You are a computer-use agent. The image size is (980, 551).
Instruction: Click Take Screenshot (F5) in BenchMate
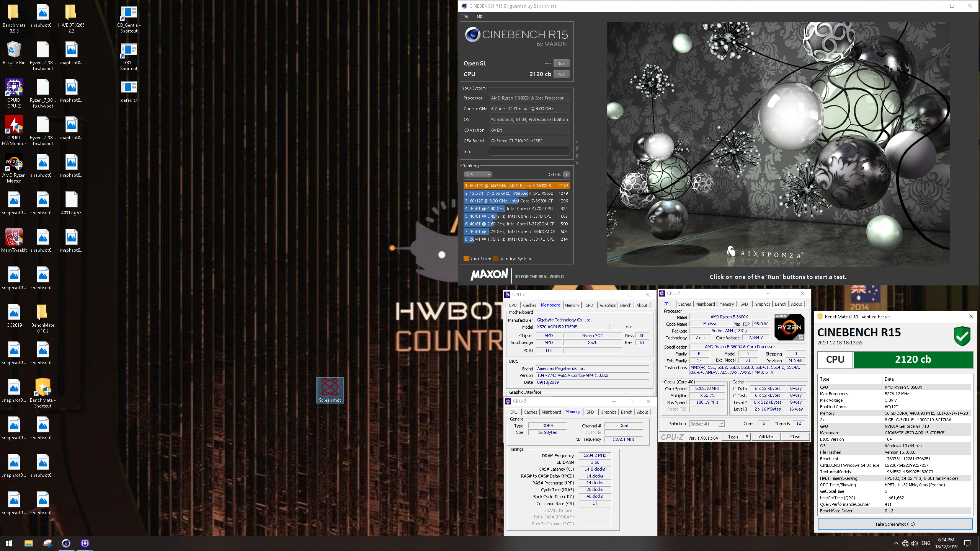(x=895, y=524)
